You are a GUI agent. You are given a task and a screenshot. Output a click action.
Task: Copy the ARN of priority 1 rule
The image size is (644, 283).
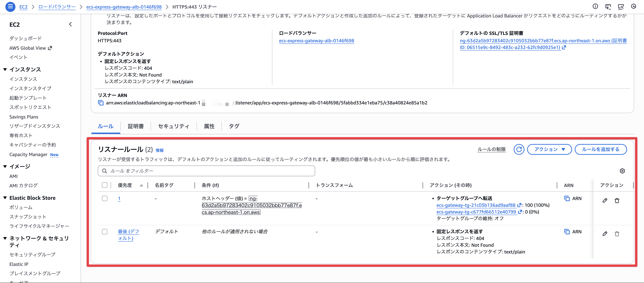click(567, 198)
